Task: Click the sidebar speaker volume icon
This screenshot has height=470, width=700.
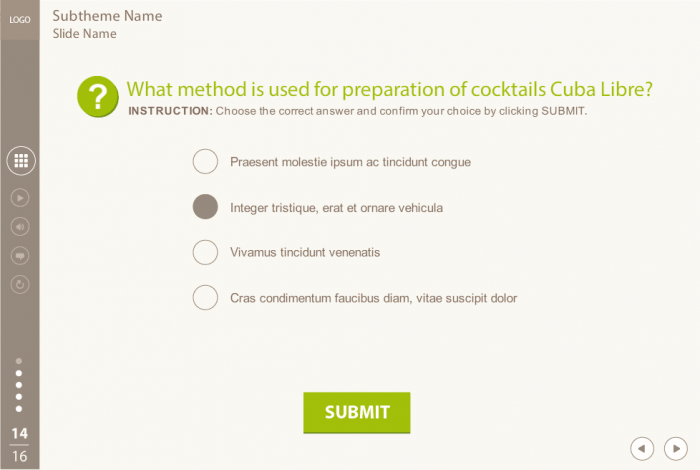Action: tap(20, 226)
